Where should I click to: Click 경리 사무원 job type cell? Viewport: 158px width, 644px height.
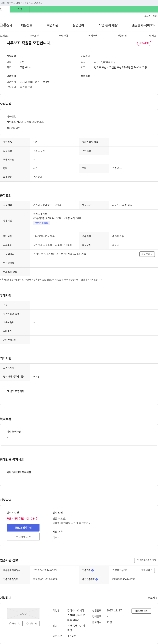click(39, 151)
